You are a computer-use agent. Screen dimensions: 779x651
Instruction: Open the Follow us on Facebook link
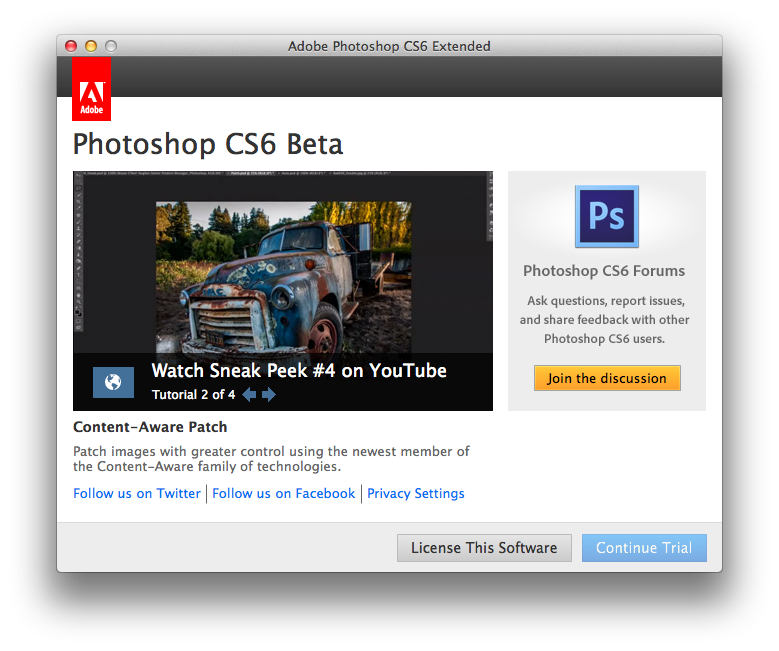284,493
